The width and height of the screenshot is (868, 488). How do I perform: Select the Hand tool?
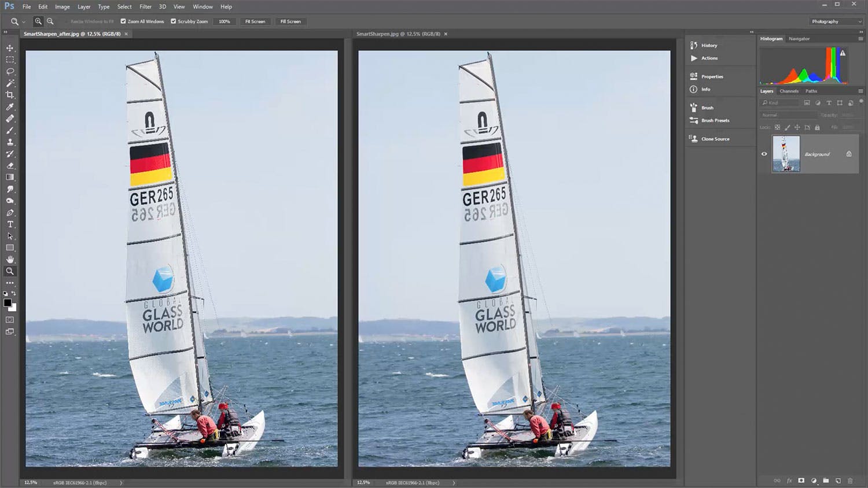pyautogui.click(x=10, y=260)
